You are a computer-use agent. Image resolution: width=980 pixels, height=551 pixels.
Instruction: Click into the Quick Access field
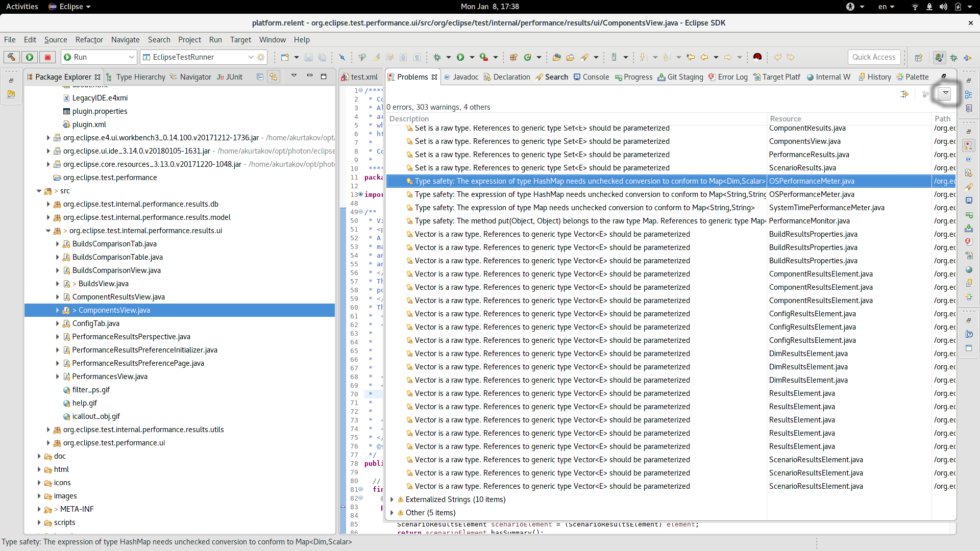874,57
